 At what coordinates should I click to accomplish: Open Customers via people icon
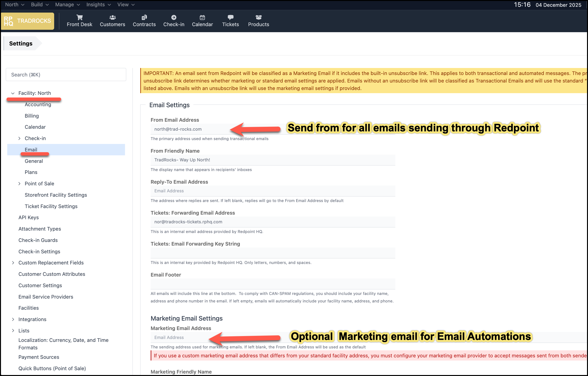coord(112,17)
